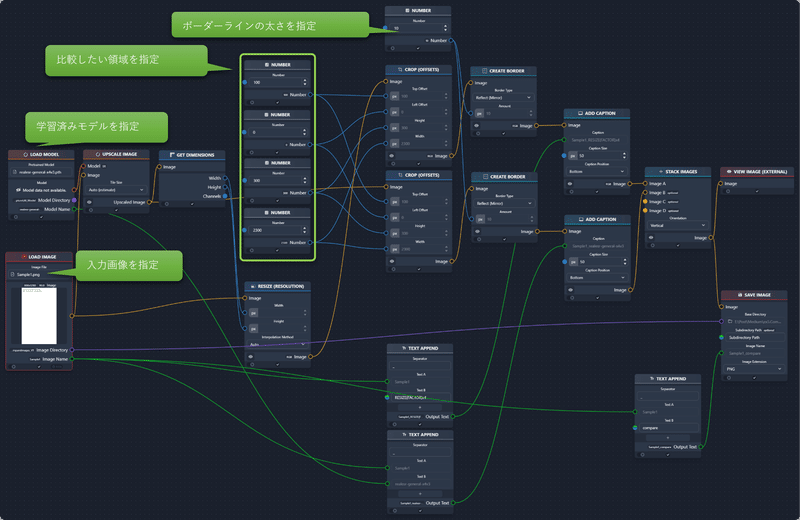
Task: Click checkmark icon in Load Model node footer
Action: tap(41, 217)
